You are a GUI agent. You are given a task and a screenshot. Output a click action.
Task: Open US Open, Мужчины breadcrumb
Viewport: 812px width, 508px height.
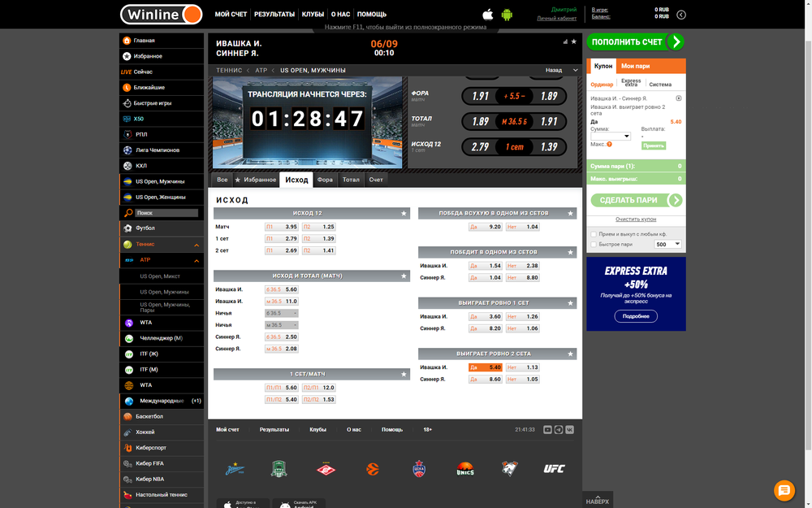tap(313, 71)
